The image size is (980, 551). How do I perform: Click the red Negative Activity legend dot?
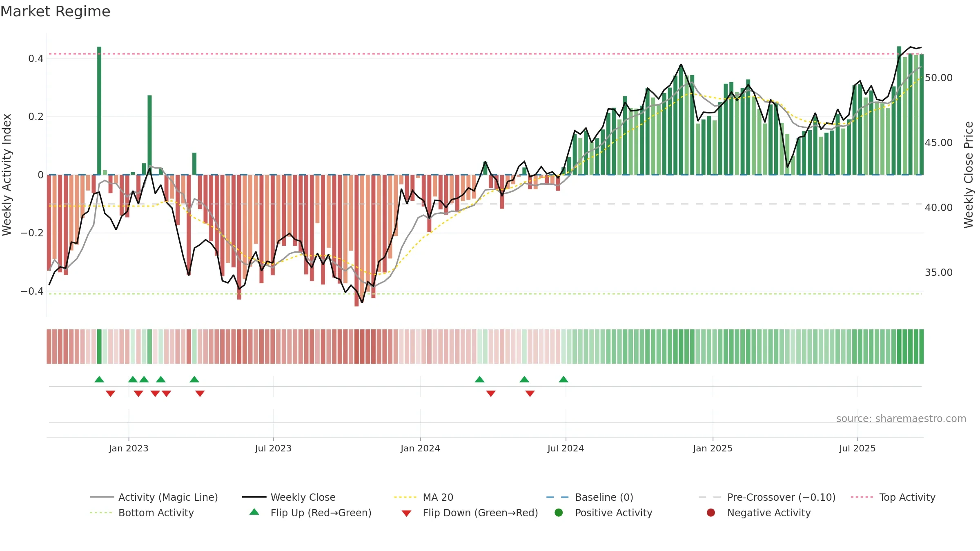point(711,513)
